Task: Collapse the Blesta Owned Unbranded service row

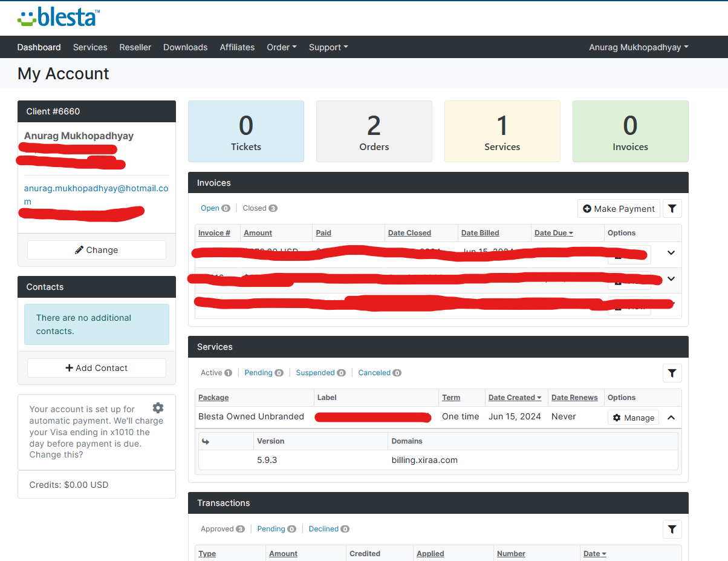Action: point(671,417)
